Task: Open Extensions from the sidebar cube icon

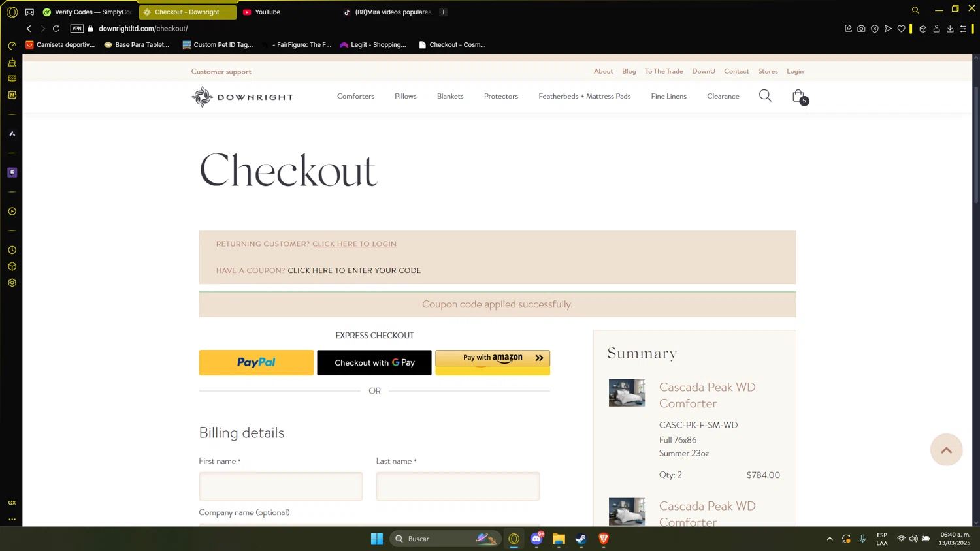Action: 12,266
